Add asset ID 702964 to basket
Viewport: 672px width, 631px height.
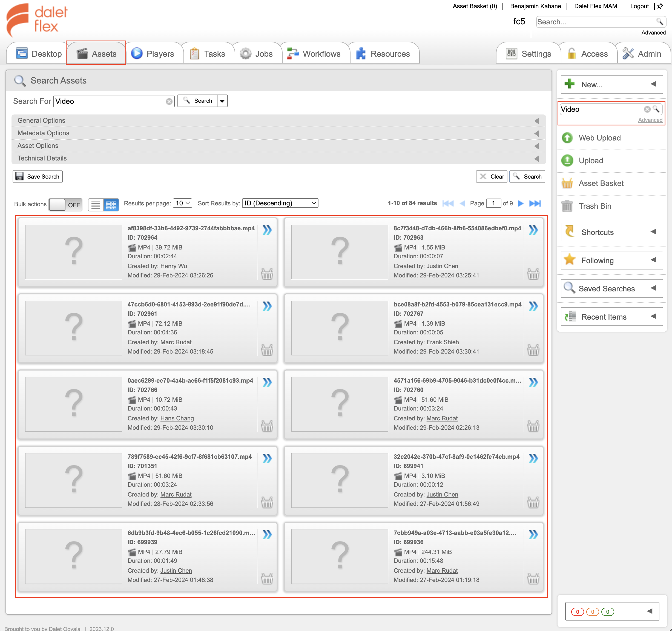[267, 274]
